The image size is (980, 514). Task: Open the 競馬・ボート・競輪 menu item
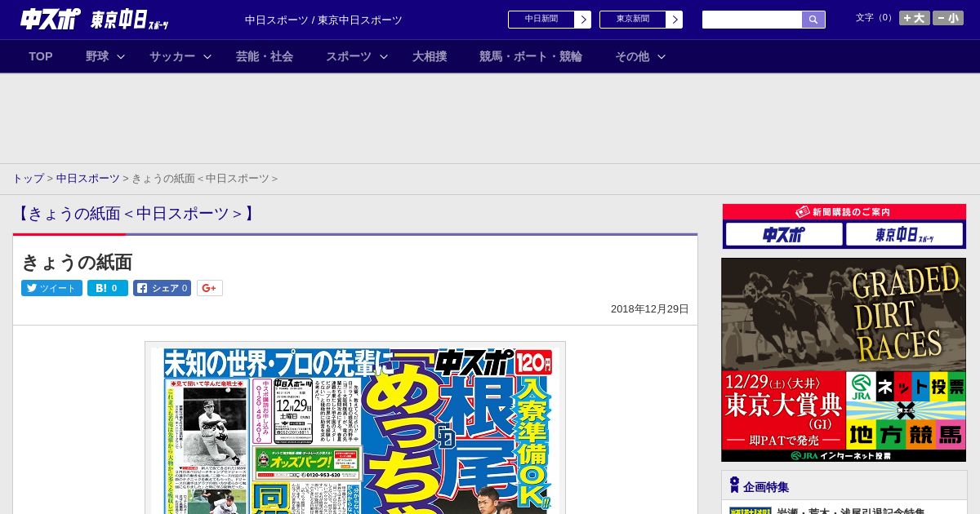point(531,56)
